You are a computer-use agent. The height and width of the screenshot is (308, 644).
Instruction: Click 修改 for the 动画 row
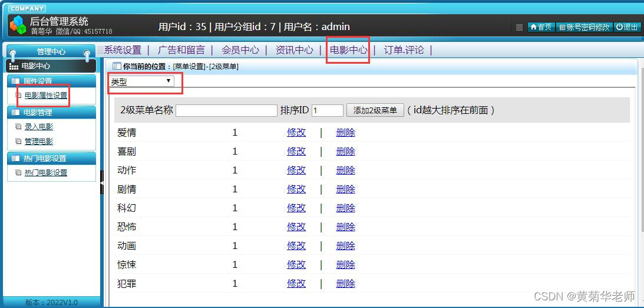296,246
